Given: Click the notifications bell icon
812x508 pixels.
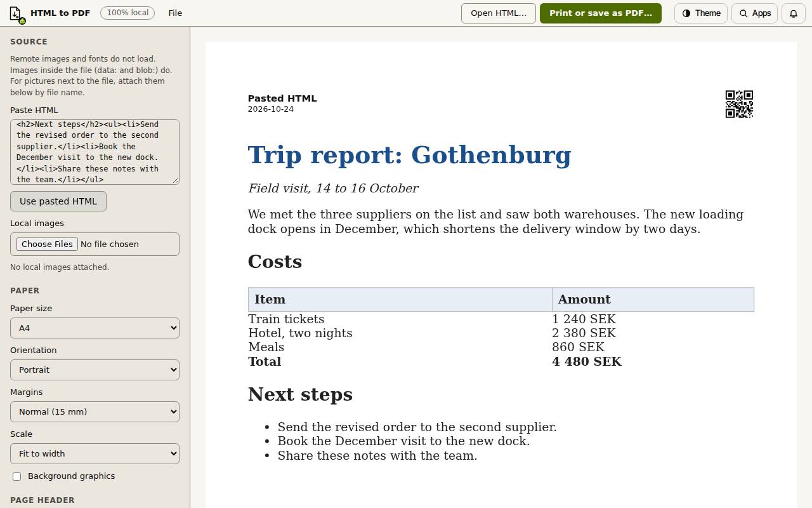Looking at the screenshot, I should [x=794, y=13].
